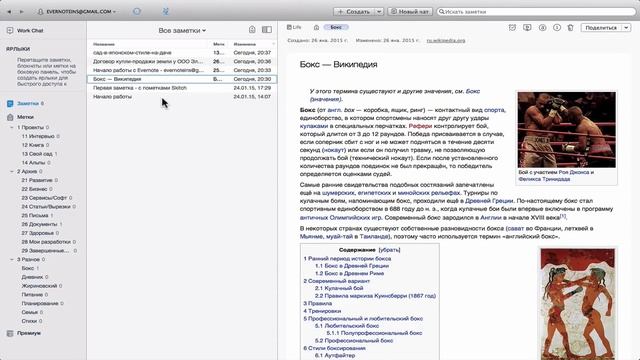Click the Поделиться share button

point(601,28)
